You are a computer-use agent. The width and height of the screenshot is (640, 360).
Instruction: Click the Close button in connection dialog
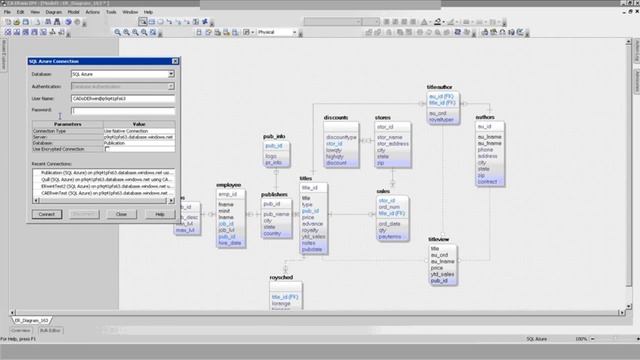(121, 214)
